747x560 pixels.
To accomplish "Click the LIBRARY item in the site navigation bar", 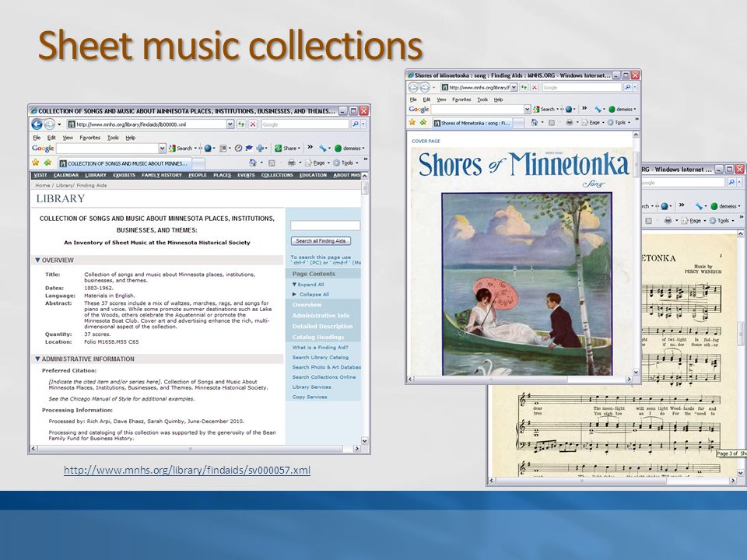I will click(96, 175).
